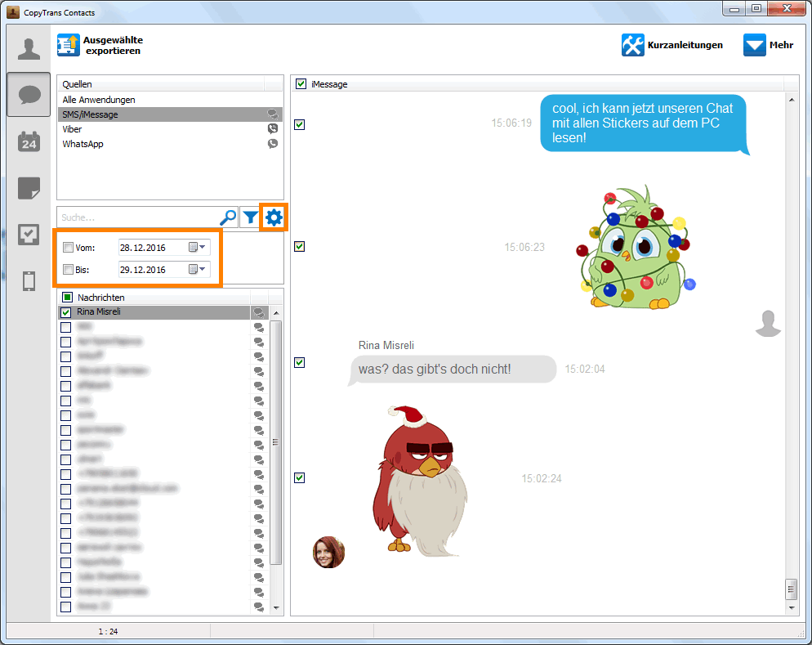Click the Rina Misreli sender name in chat
The height and width of the screenshot is (645, 812).
386,345
